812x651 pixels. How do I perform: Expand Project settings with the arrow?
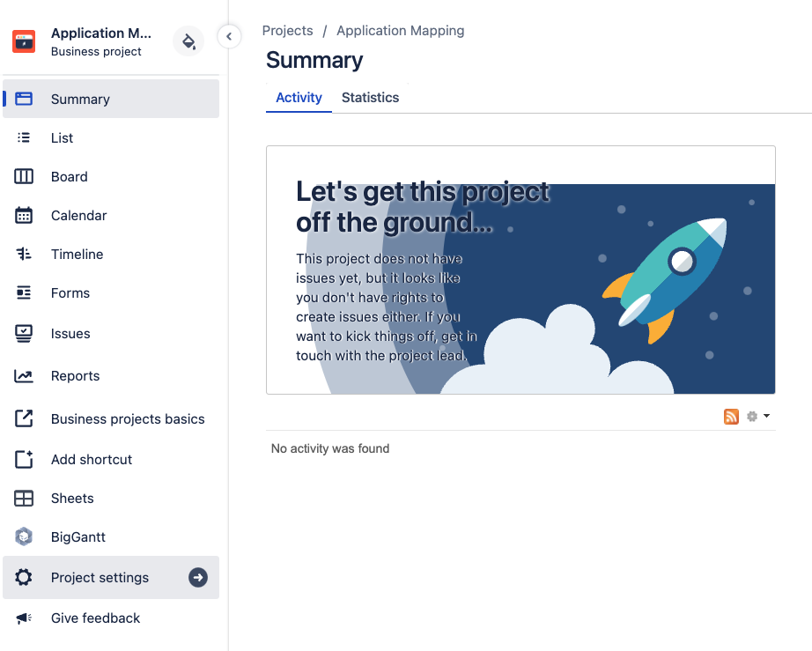coord(198,577)
